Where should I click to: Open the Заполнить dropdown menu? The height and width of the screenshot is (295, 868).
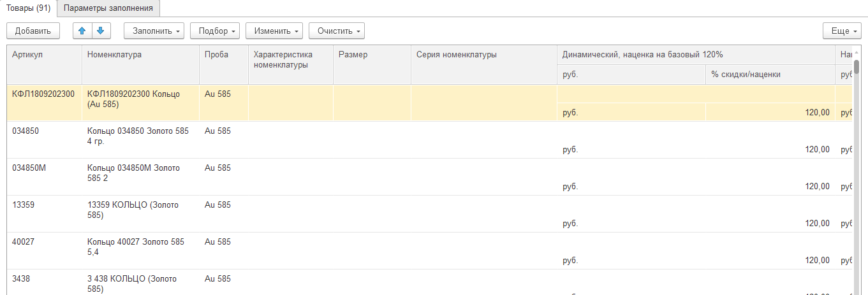154,31
